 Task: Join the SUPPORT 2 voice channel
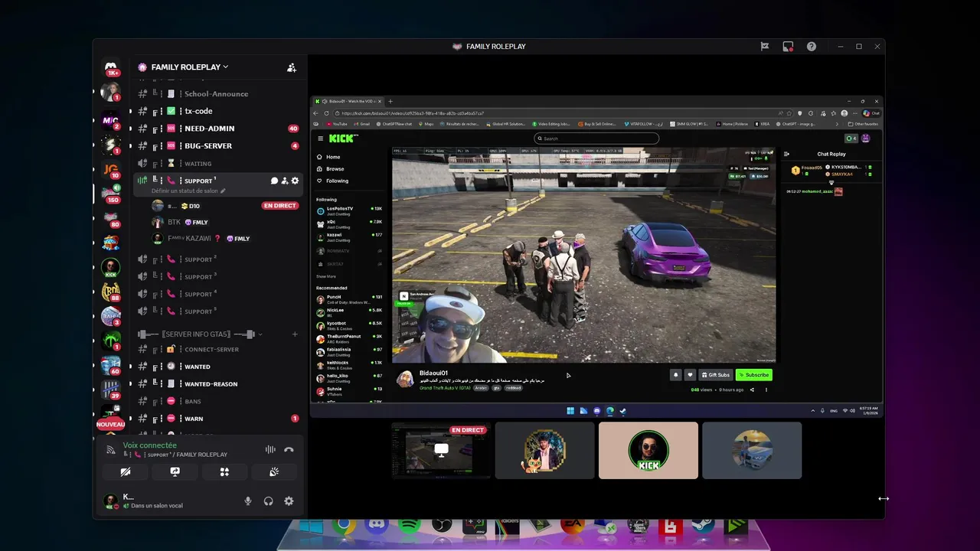217,259
